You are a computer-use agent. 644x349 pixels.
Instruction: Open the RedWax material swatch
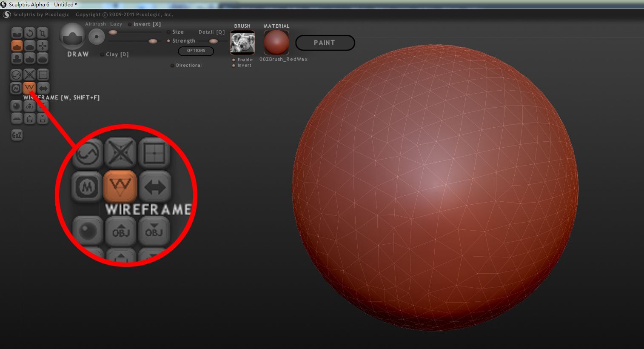(x=276, y=42)
